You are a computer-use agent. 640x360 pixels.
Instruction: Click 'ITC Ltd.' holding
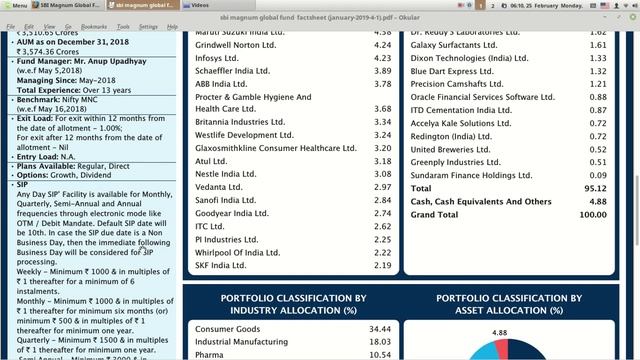[209, 226]
